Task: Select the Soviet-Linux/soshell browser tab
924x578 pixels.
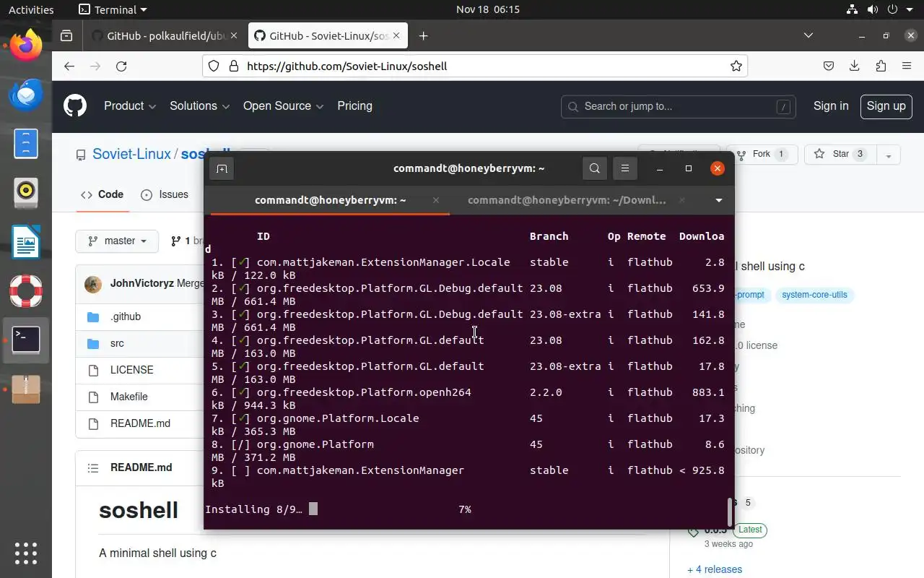Action: [x=329, y=35]
